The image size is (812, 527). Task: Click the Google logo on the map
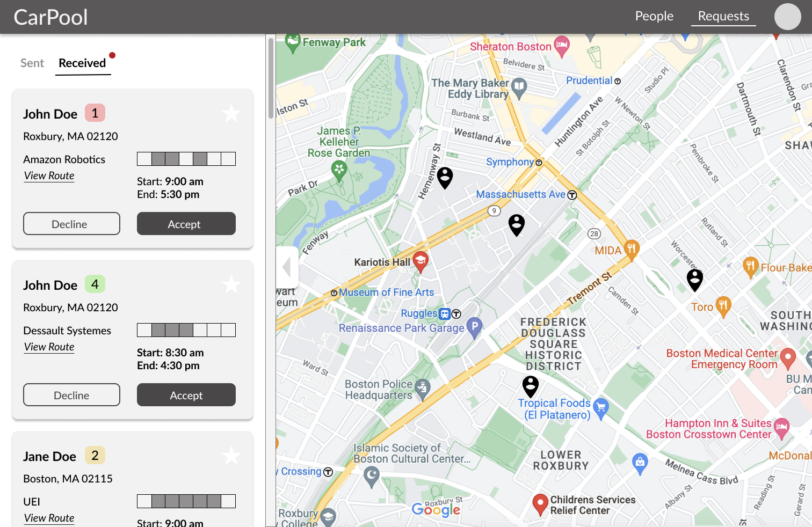pos(436,510)
